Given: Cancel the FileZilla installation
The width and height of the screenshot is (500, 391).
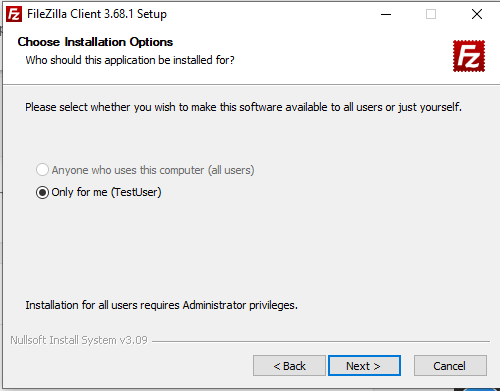Looking at the screenshot, I should [x=450, y=366].
